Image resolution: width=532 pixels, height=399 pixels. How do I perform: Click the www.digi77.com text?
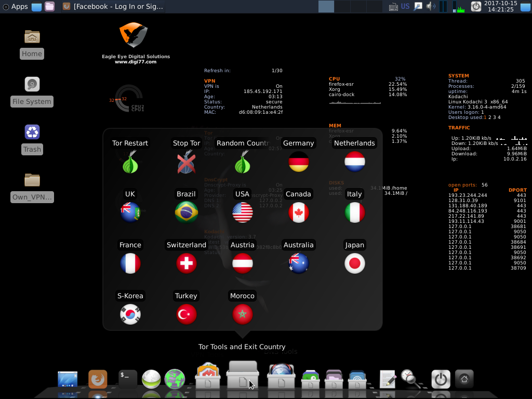[136, 62]
